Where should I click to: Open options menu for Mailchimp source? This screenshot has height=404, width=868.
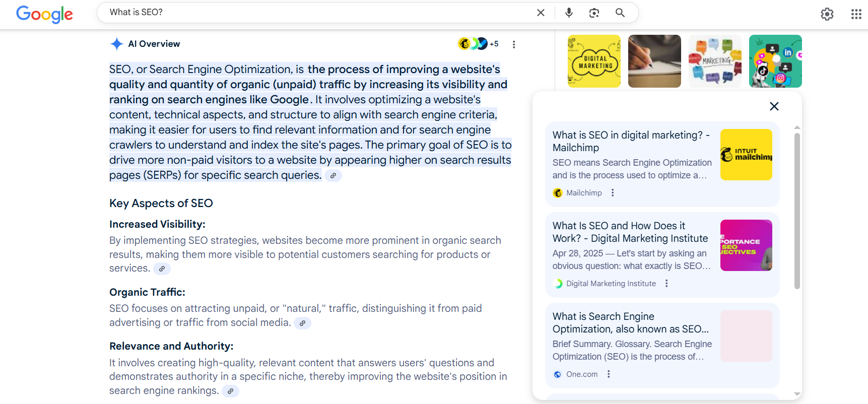click(613, 193)
